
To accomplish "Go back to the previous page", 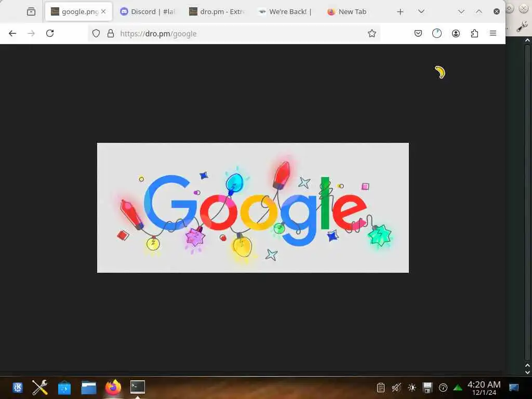I will pos(12,33).
